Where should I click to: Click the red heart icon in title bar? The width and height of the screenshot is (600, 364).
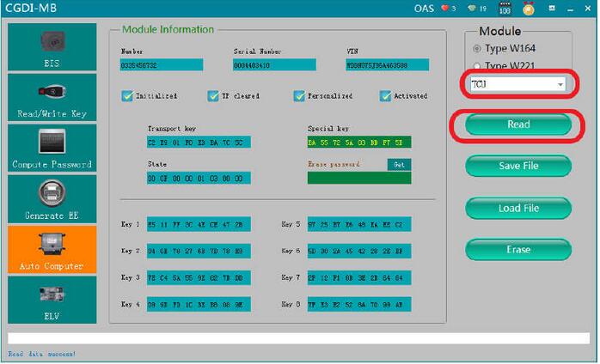pos(445,8)
